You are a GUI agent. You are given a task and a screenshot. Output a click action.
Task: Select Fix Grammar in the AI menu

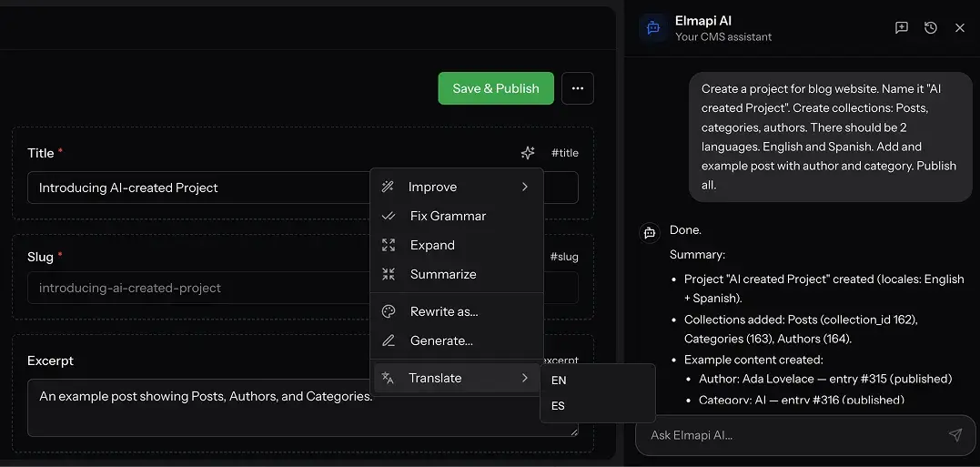point(456,216)
